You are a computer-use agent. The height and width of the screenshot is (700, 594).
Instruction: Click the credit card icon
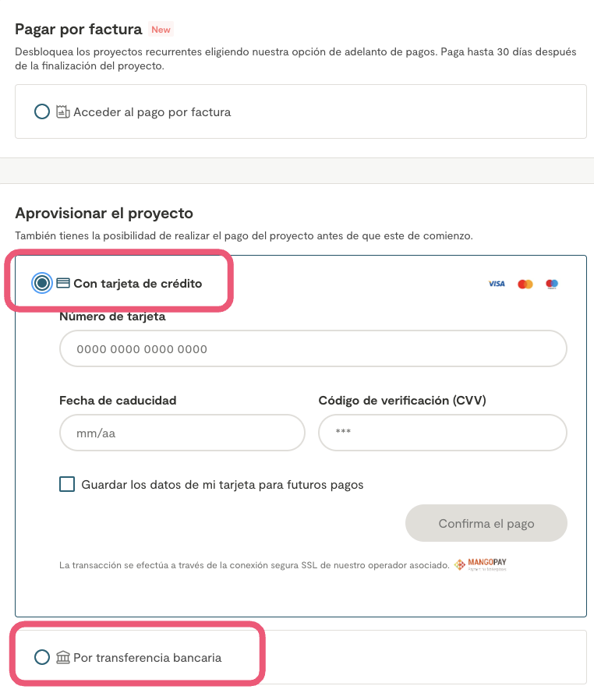coord(63,283)
